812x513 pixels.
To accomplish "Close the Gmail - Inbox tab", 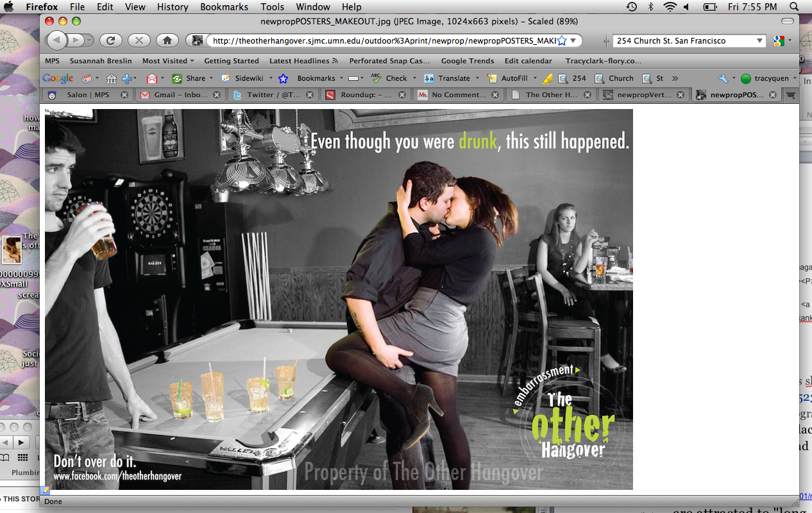I will click(x=217, y=95).
